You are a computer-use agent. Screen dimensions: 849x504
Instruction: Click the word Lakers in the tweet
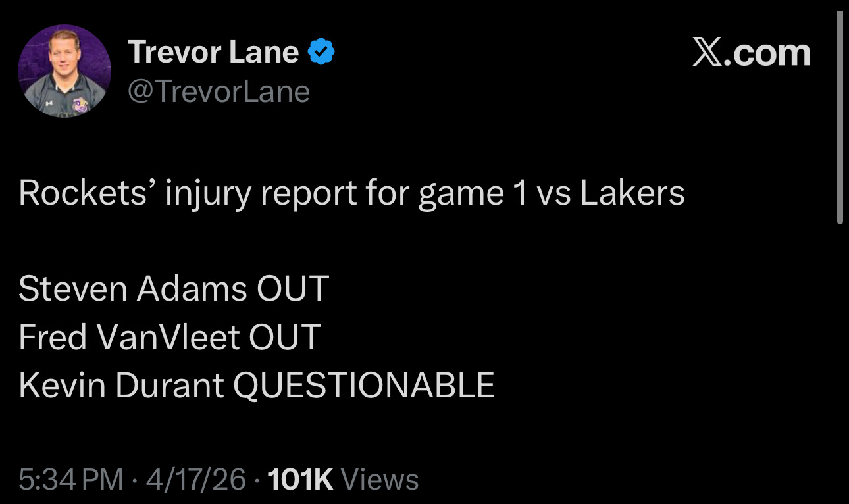pyautogui.click(x=632, y=193)
